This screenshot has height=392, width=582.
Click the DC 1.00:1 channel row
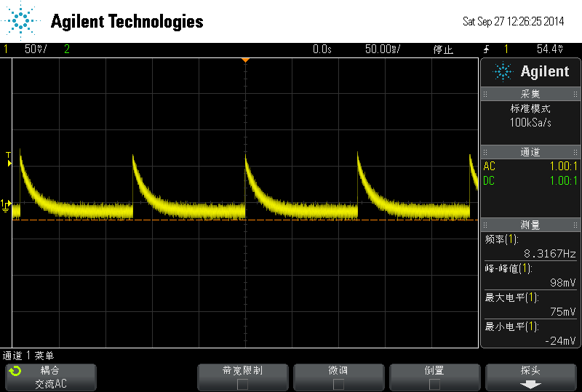tap(530, 181)
